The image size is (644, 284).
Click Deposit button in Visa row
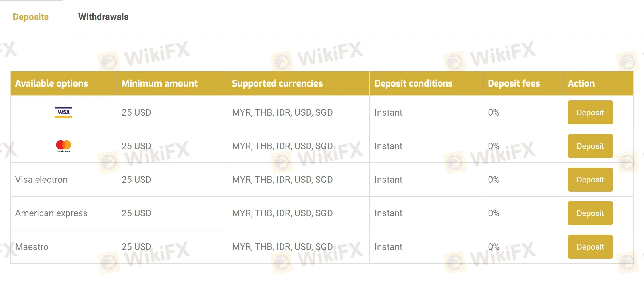590,112
